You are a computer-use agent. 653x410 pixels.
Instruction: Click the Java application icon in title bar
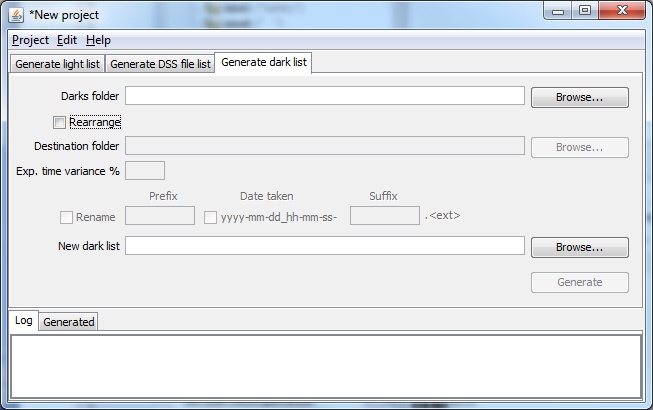click(x=16, y=15)
